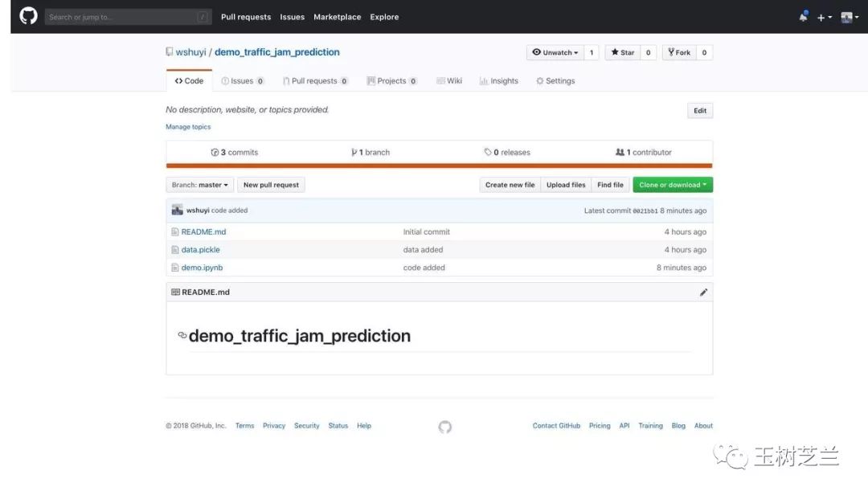
Task: Click the wshuyi commit author avatar
Action: [x=177, y=210]
